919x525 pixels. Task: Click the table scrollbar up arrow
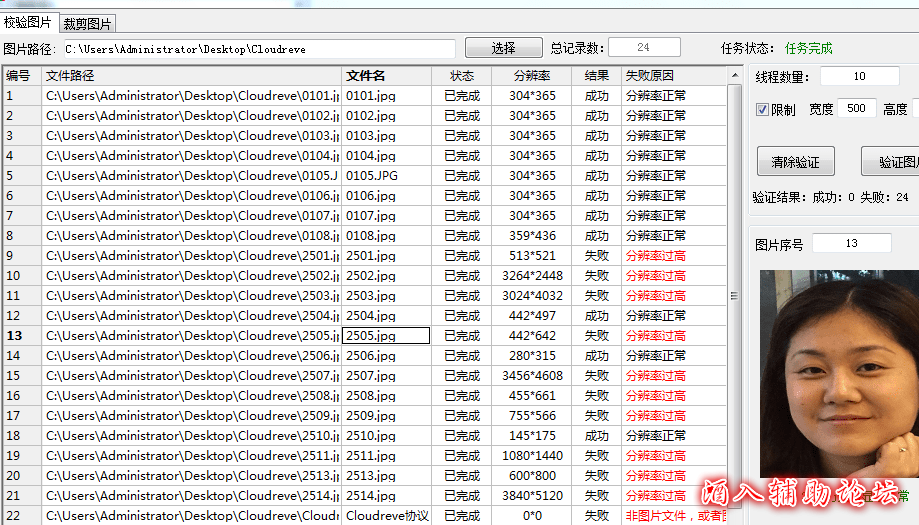click(735, 76)
